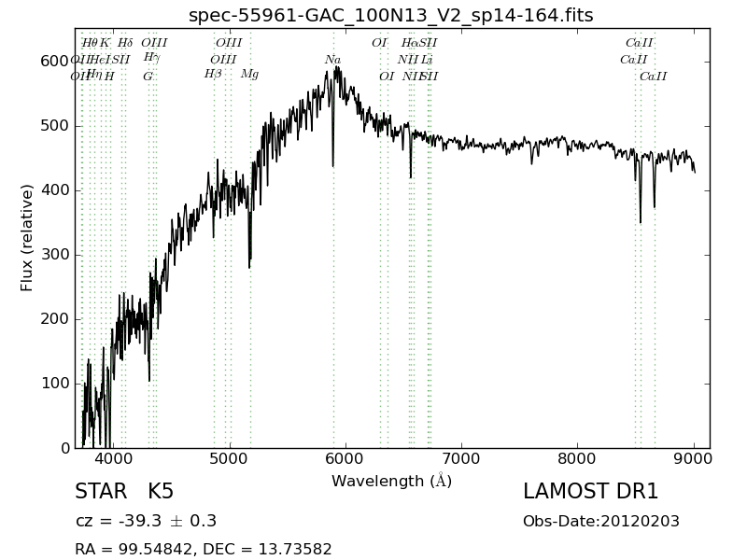Select the 'Hδ' line label
The height and width of the screenshot is (560, 747).
click(x=125, y=43)
